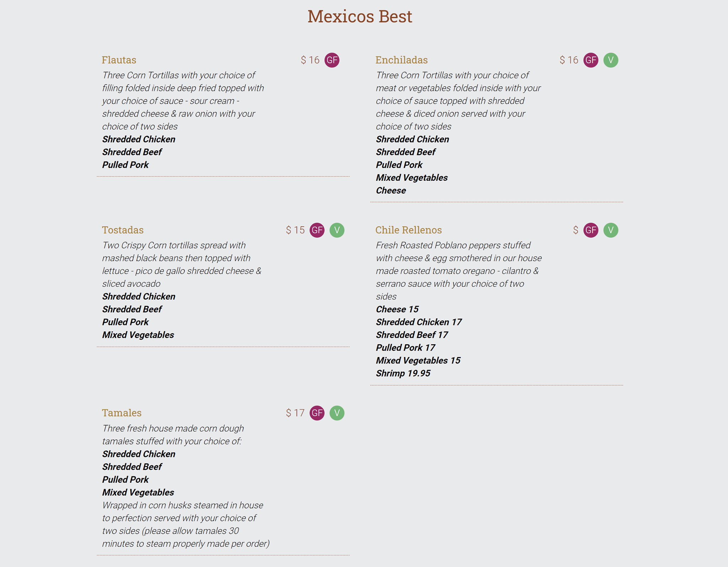Image resolution: width=728 pixels, height=567 pixels.
Task: Click the GF badge beside Tostadas
Action: [x=317, y=230]
